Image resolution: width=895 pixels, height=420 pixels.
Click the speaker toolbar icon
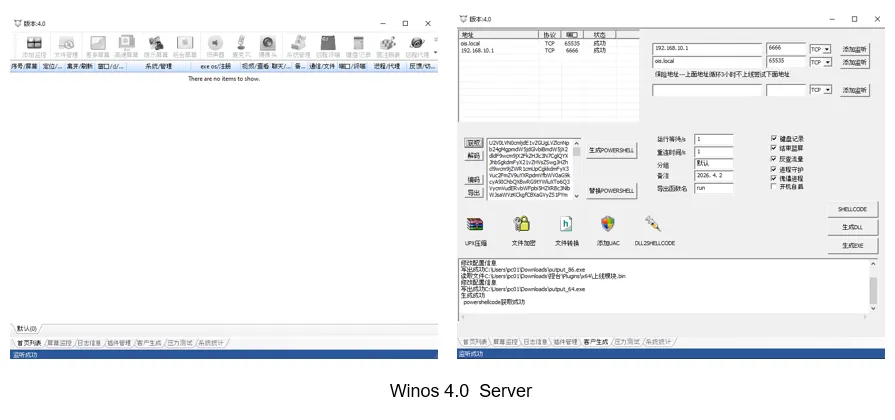tap(215, 43)
